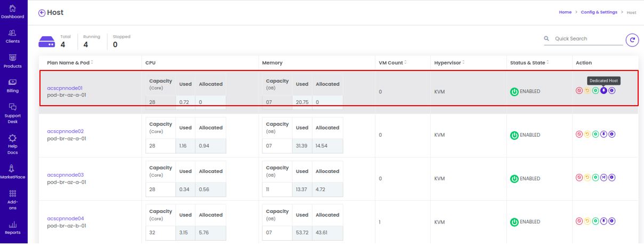
Task: Click the purple info icon for acscpnnode04
Action: 612,221
